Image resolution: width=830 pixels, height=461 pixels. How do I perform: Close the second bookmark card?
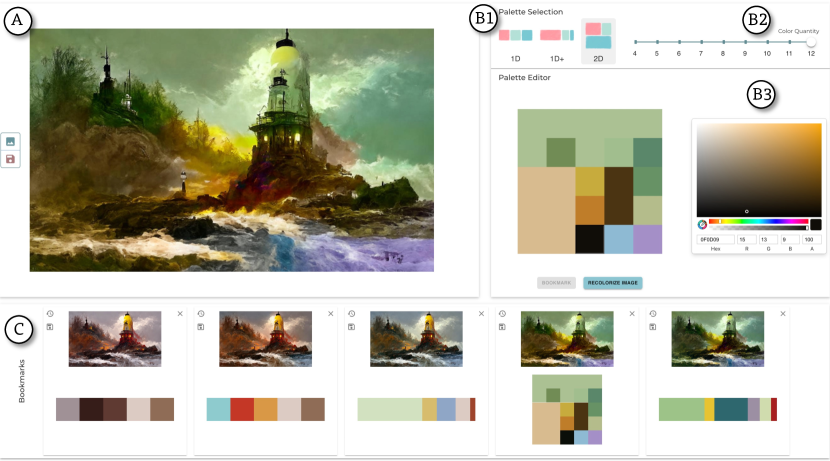(331, 314)
